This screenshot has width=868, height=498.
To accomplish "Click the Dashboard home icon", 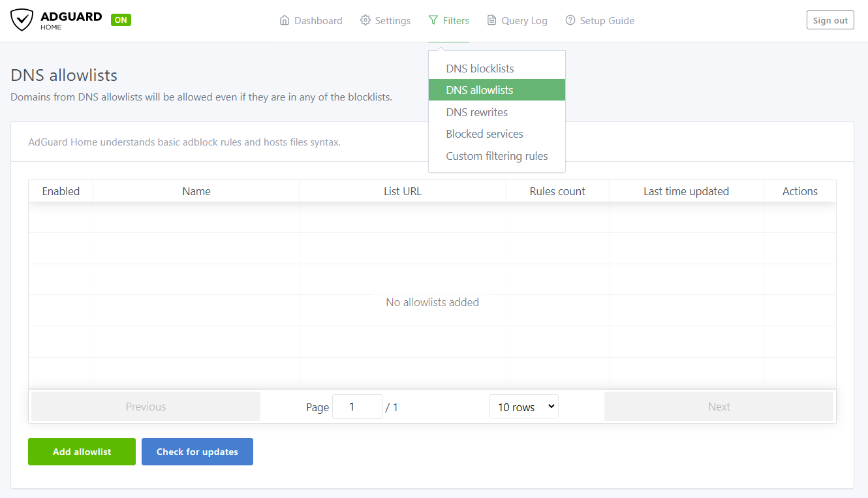I will (x=285, y=20).
